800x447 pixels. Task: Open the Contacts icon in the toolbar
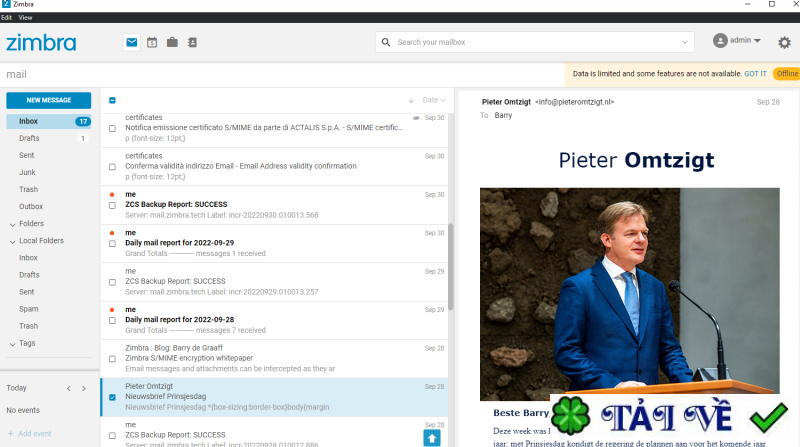(192, 42)
